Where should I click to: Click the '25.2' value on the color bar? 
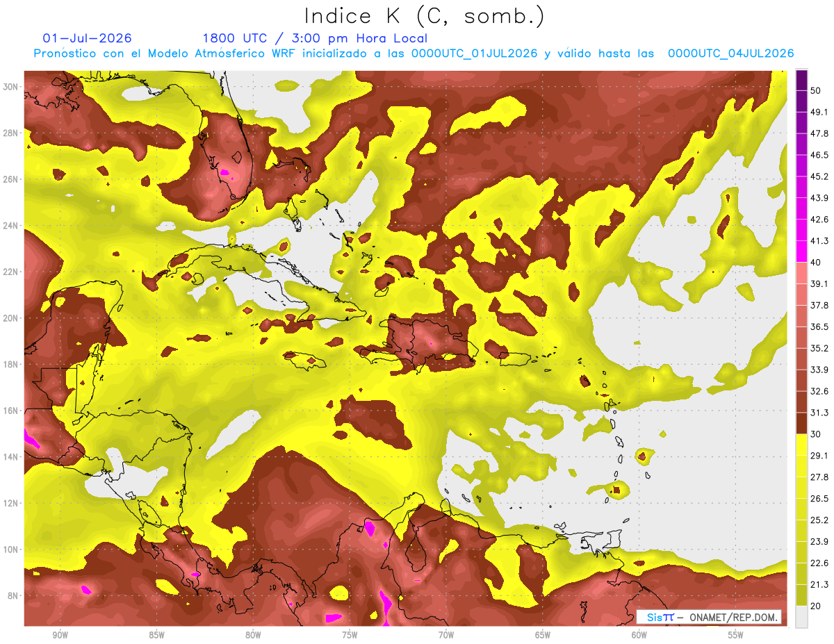click(x=819, y=520)
